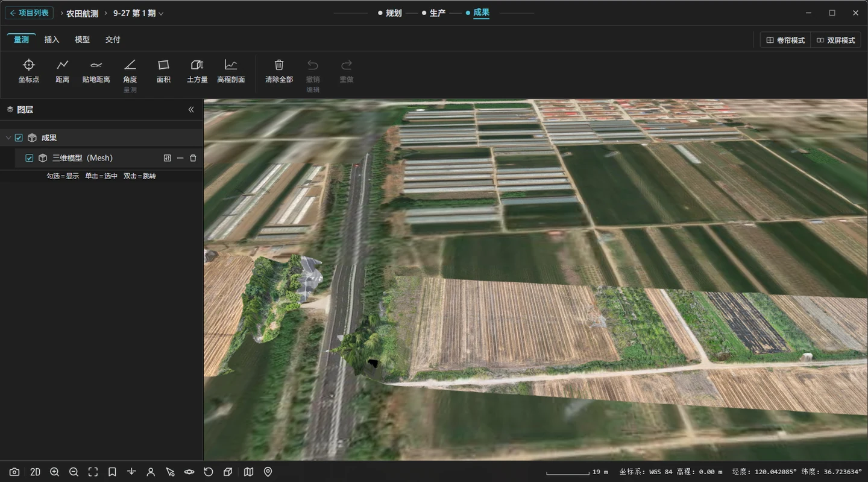Uncheck the 三维模型 (Mesh) visibility checkbox
Image resolution: width=868 pixels, height=482 pixels.
(29, 158)
